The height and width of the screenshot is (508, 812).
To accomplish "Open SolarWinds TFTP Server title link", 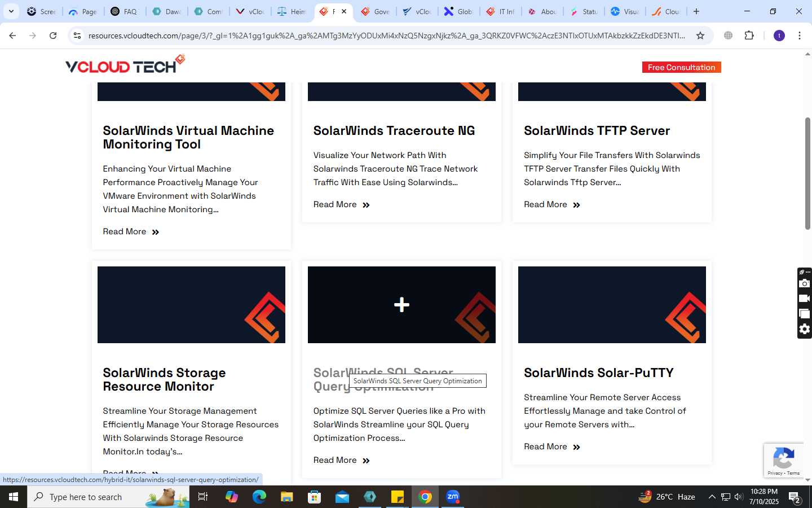I will coord(597,130).
